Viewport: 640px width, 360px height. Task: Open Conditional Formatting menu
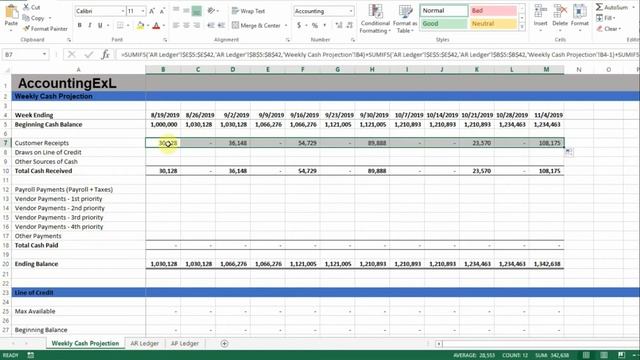[x=375, y=18]
